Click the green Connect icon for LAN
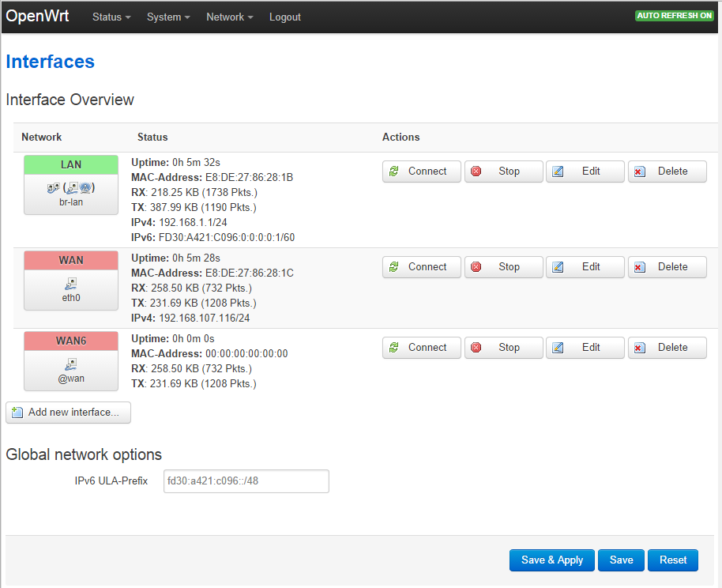The height and width of the screenshot is (588, 722). pos(394,171)
